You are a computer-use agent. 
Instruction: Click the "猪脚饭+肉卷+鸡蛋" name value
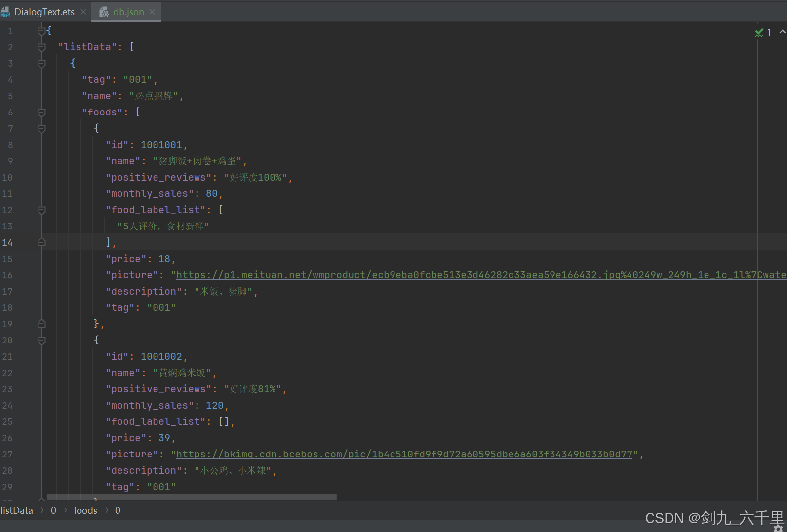(x=197, y=161)
